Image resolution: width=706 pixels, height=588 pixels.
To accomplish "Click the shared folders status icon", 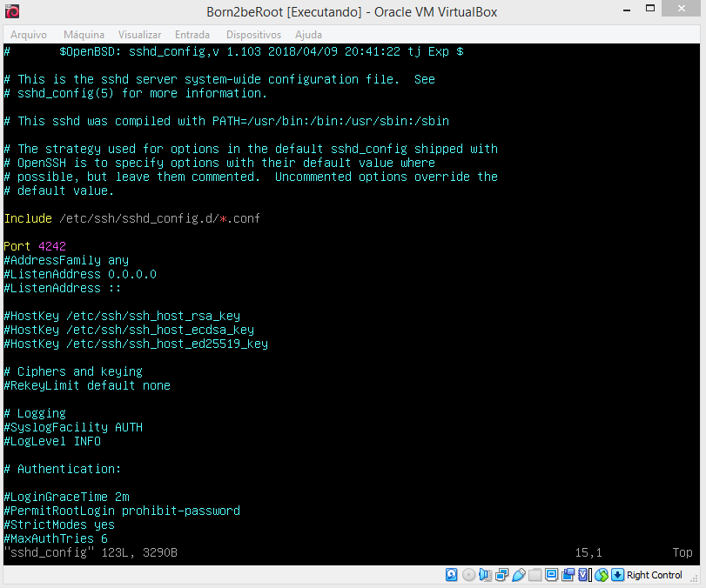I will (535, 575).
